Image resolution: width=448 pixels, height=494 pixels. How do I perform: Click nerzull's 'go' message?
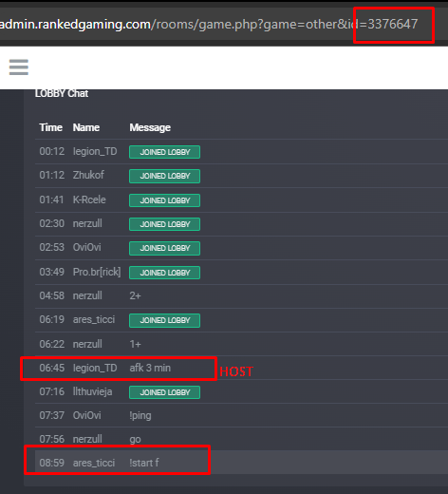click(x=135, y=440)
